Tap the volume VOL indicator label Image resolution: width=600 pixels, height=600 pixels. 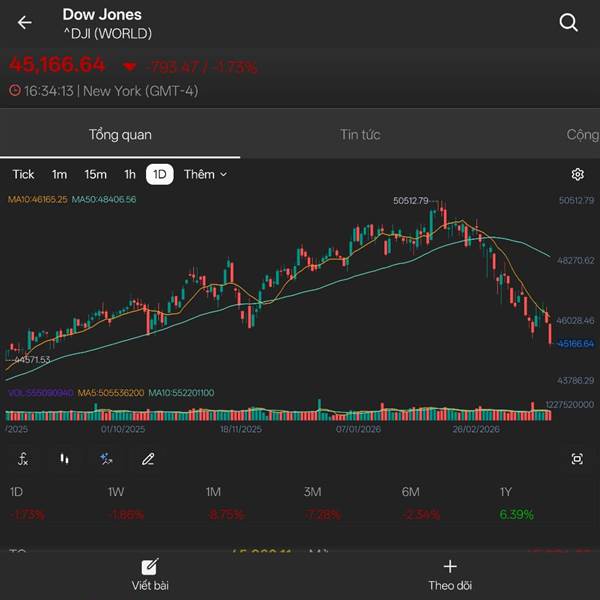point(41,393)
